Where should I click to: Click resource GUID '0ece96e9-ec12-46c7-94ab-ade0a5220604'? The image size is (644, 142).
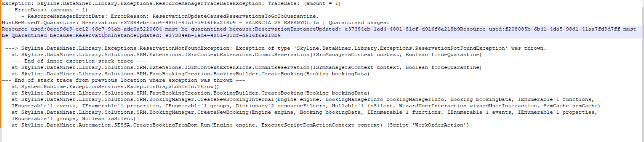tap(105, 29)
